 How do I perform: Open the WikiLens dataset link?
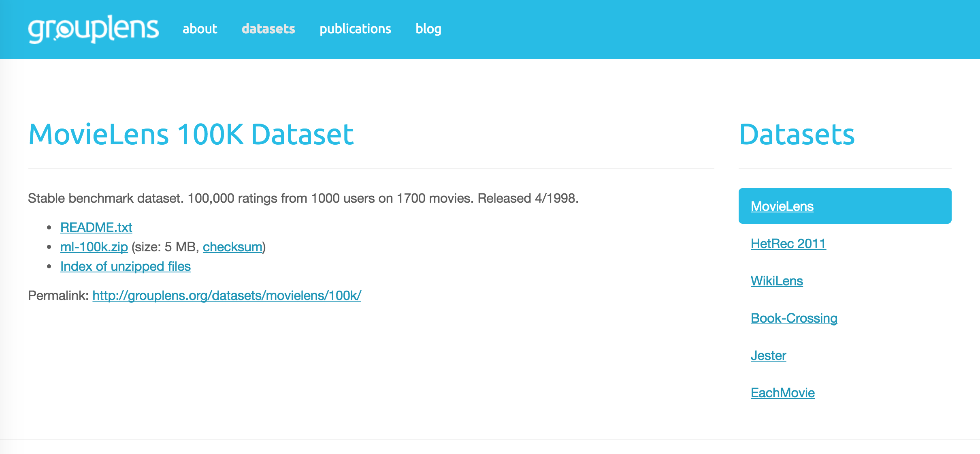click(777, 281)
